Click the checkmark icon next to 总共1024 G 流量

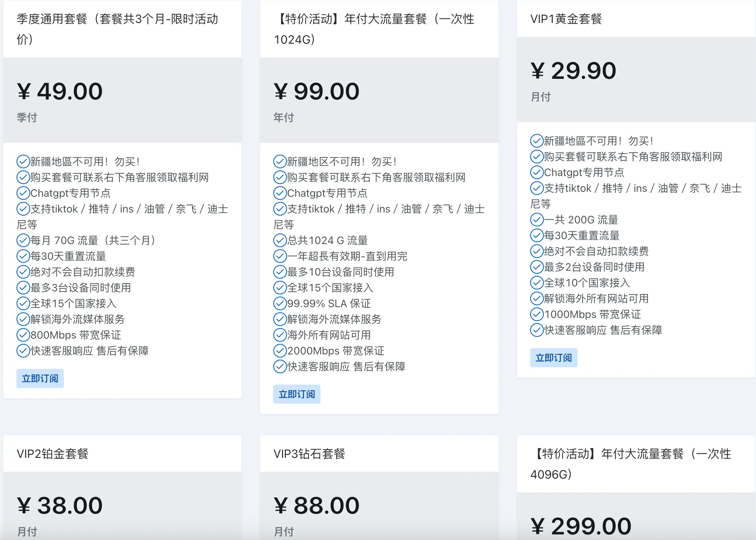(x=279, y=240)
